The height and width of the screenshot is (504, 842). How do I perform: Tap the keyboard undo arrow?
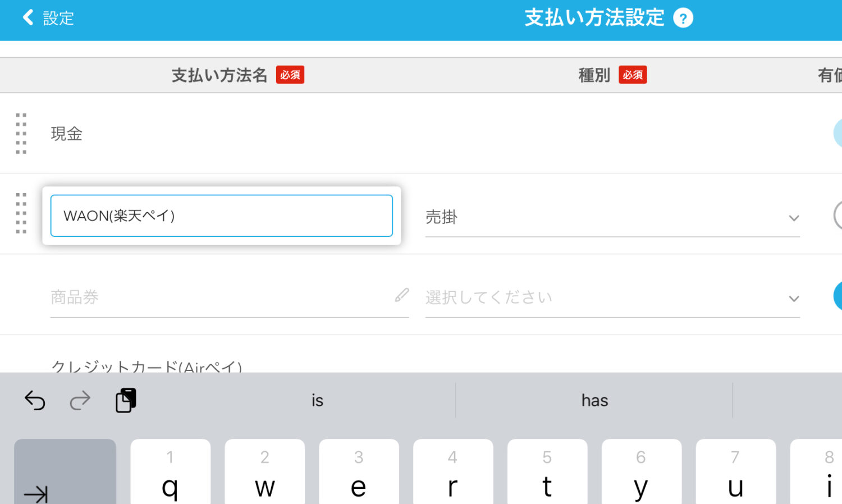[x=35, y=401]
